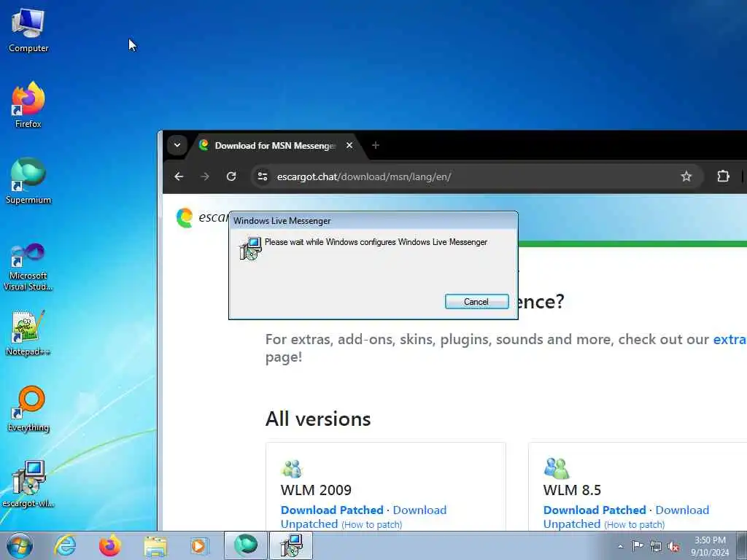Image resolution: width=747 pixels, height=560 pixels.
Task: Switch to Supermium browser taskbar button
Action: 245,545
